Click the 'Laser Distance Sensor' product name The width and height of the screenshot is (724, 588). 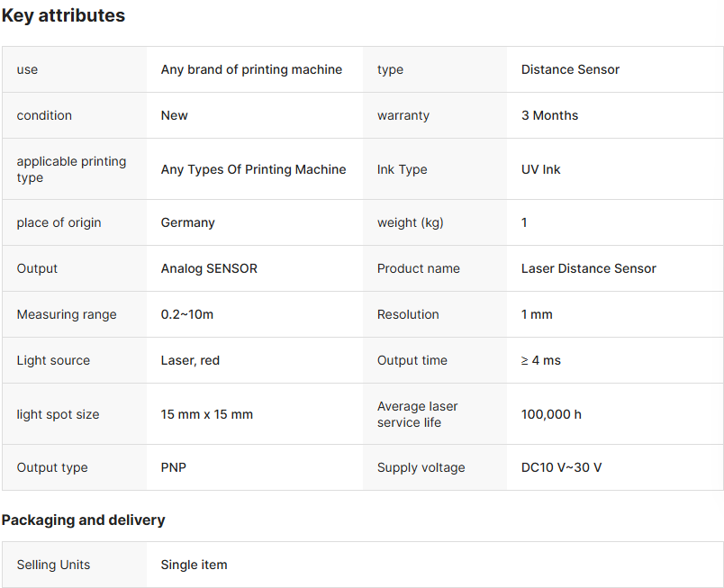(588, 268)
